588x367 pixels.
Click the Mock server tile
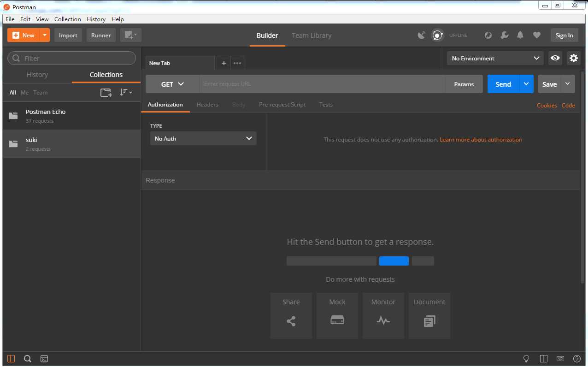click(337, 316)
